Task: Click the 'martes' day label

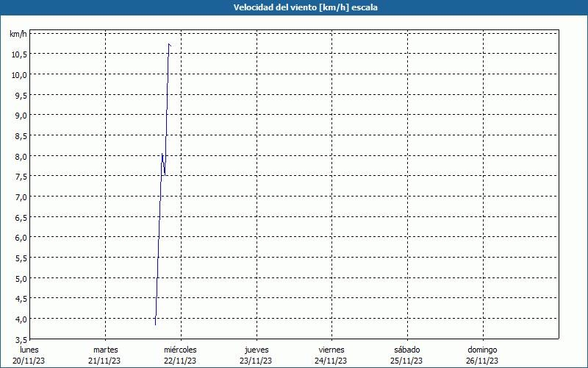Action: [x=106, y=350]
